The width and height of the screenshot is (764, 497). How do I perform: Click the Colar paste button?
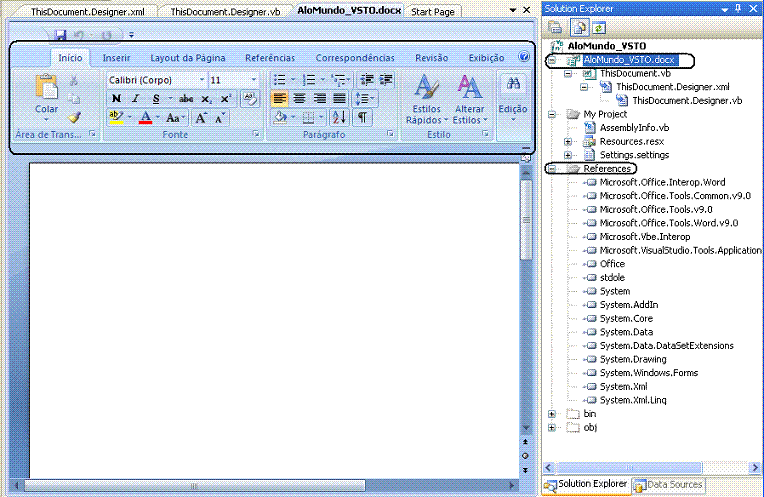46,97
